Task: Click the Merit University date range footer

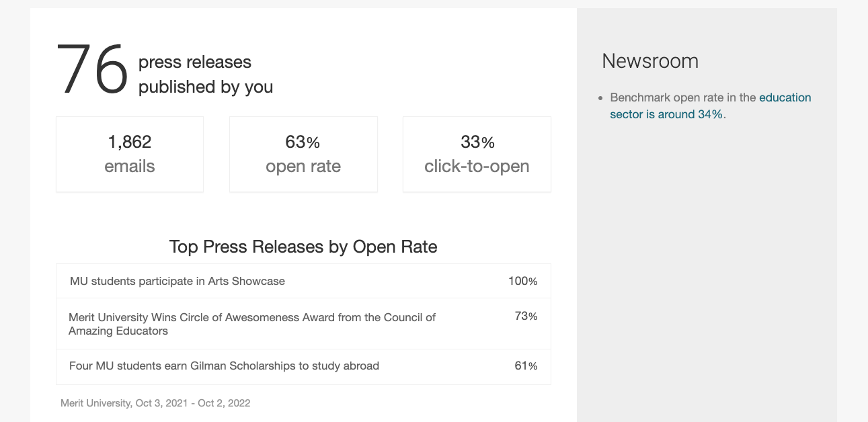Action: tap(155, 403)
